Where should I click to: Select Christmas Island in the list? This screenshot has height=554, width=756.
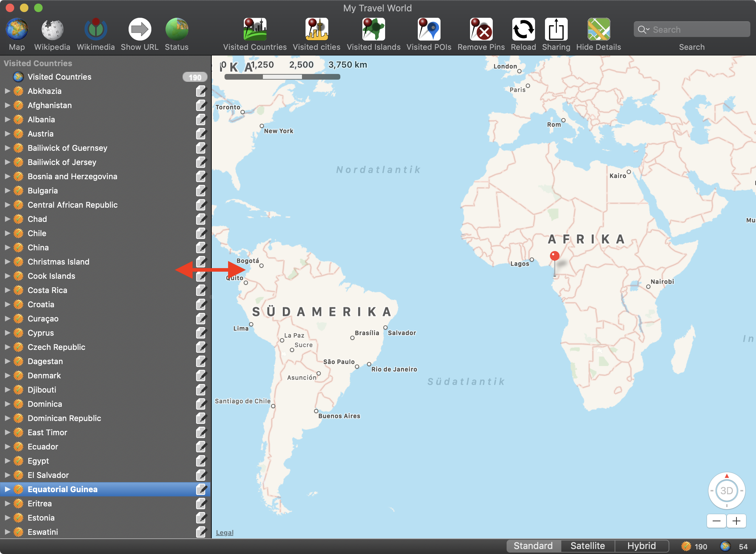(x=106, y=262)
